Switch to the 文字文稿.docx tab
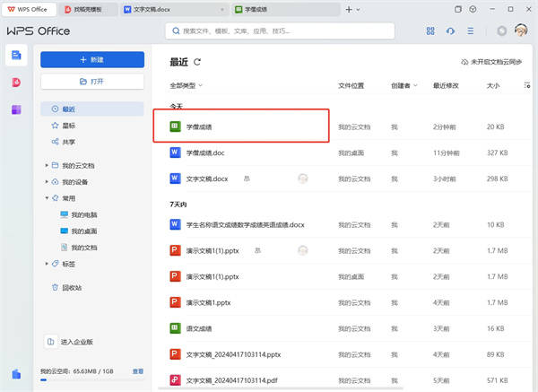This screenshot has width=538, height=392. click(175, 10)
